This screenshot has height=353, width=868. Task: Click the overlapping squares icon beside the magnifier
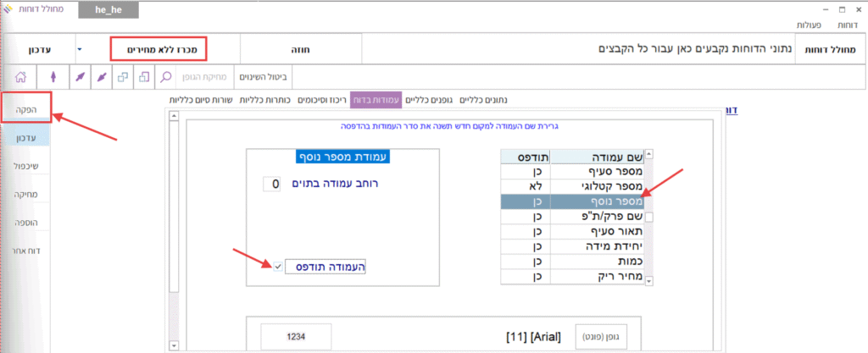click(144, 77)
